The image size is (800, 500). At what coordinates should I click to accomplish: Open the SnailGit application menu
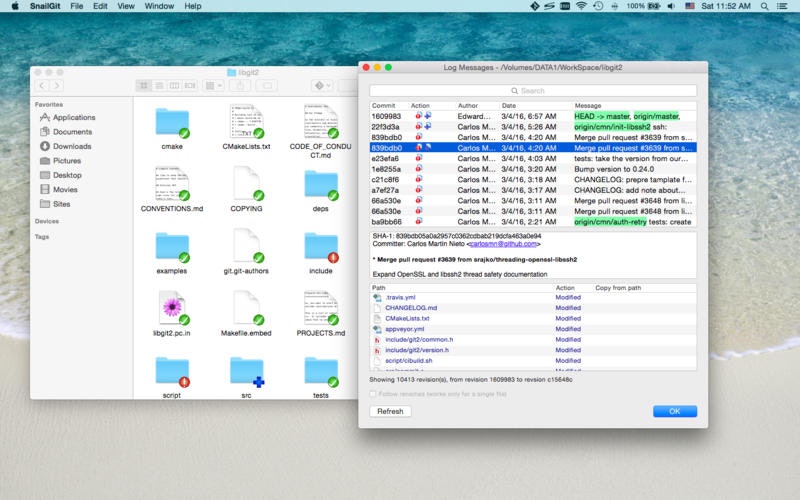45,6
